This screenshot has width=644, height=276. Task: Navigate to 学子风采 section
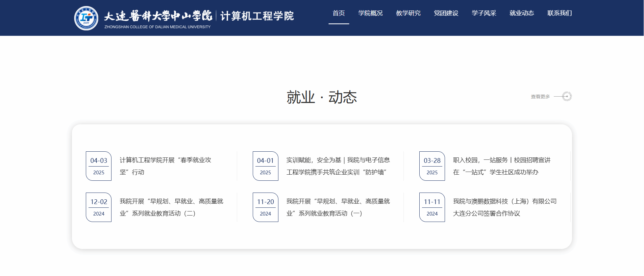pyautogui.click(x=484, y=13)
